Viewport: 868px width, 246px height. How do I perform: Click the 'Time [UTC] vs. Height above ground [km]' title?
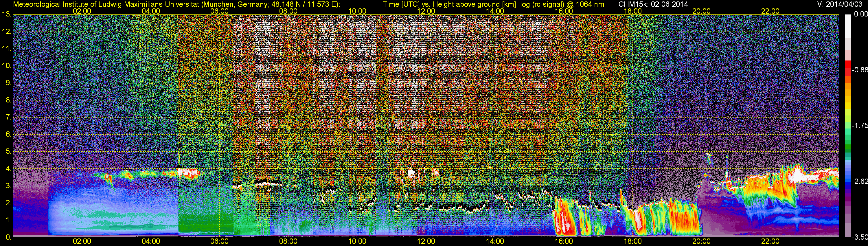pos(450,4)
